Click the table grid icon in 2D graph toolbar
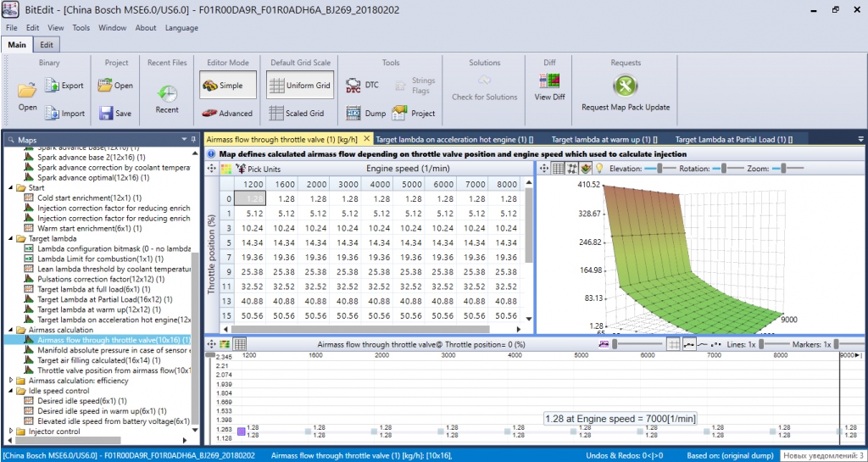The width and height of the screenshot is (868, 462). 240,344
